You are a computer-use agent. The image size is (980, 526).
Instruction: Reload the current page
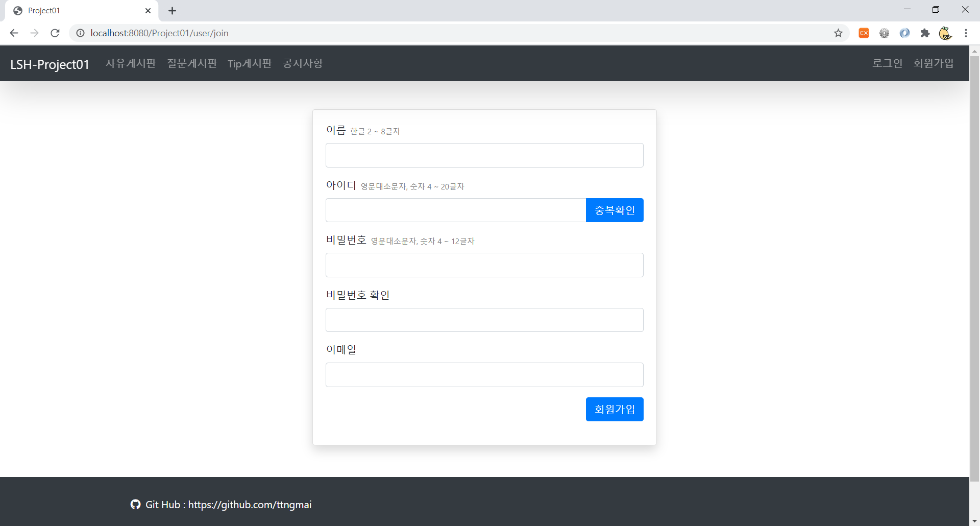click(55, 33)
